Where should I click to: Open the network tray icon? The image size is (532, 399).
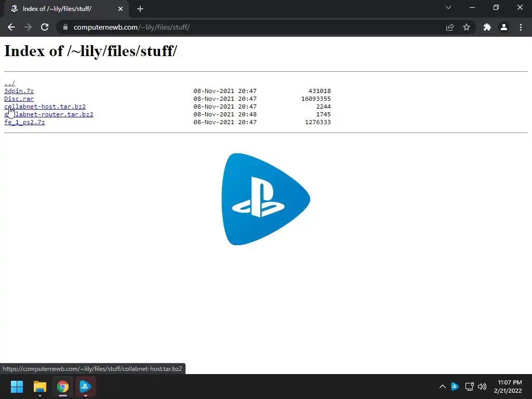point(469,387)
